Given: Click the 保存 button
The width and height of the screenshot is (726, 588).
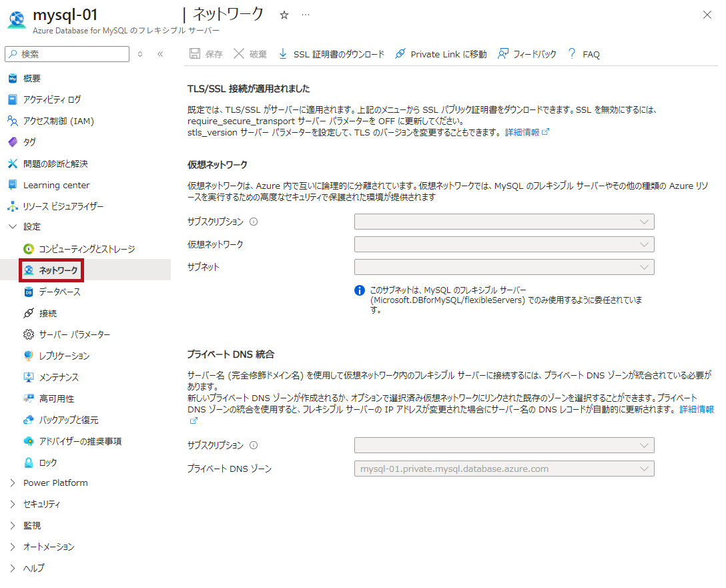Looking at the screenshot, I should (207, 54).
